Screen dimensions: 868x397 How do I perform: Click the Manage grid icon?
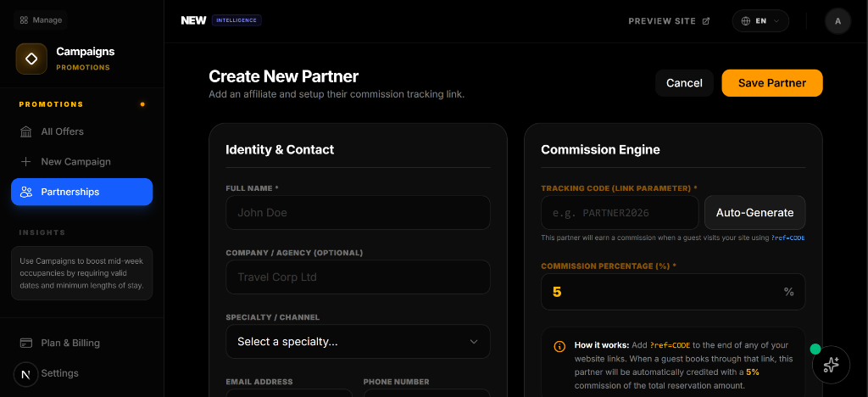(x=24, y=20)
